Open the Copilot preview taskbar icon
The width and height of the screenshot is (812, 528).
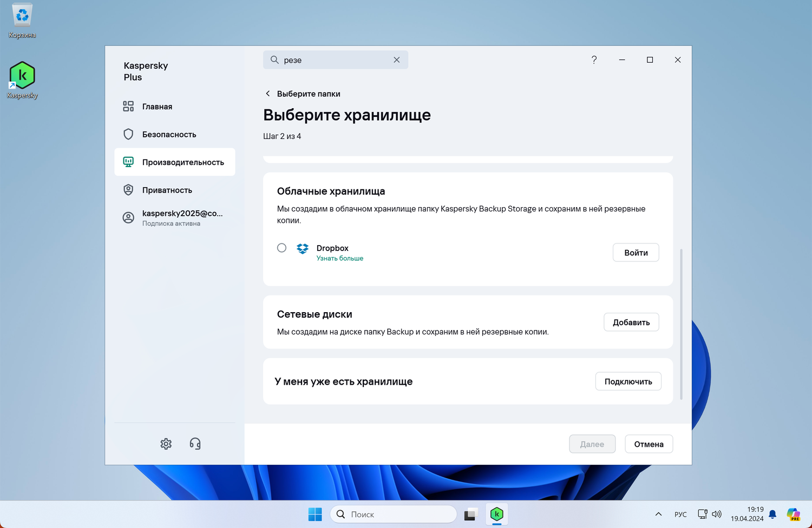tap(794, 514)
